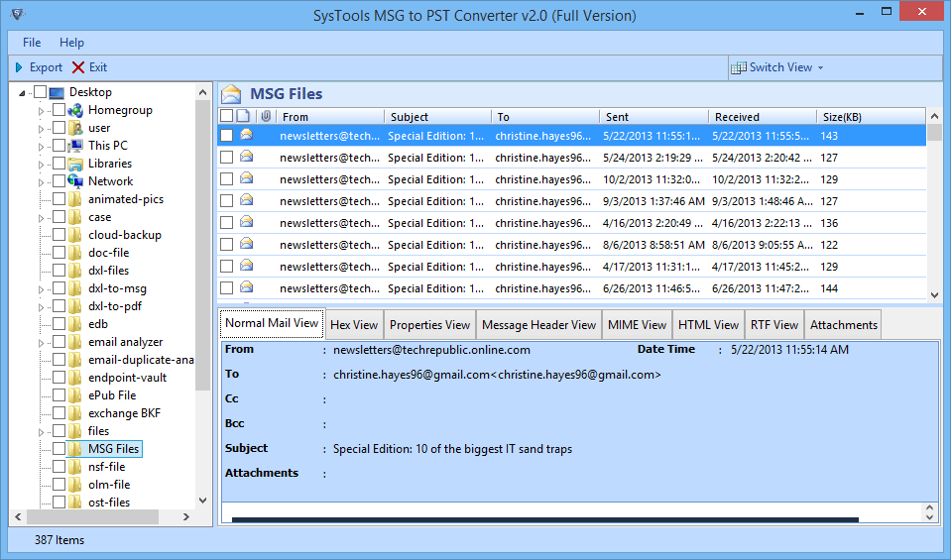Screen dimensions: 951x560
Task: Expand the dxl-to-pdf folder node
Action: click(42, 306)
